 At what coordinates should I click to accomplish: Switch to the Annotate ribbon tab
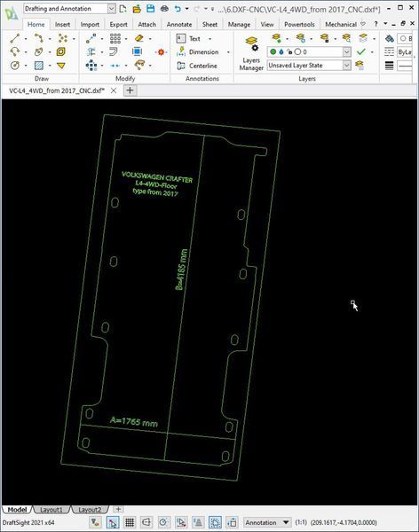(179, 25)
